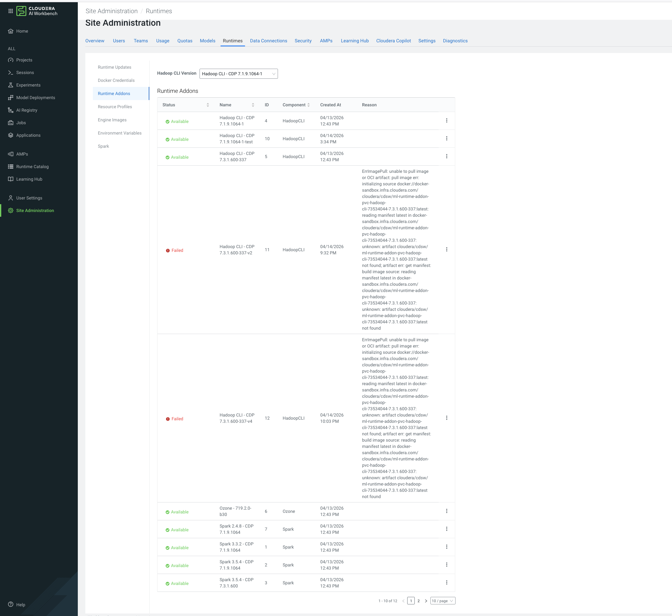Select Resource Profiles in side menu
Screen dimensions: 672x616
coord(115,107)
